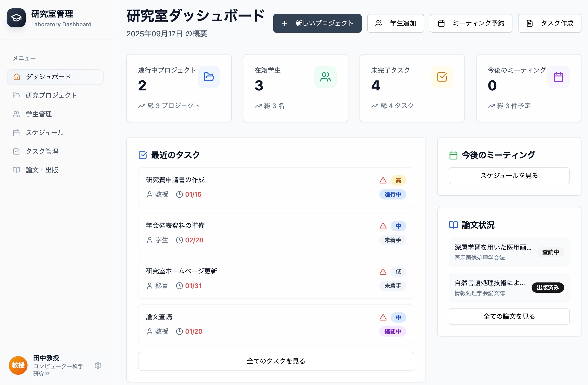The image size is (588, 385).
Task: Open スケジュール from the sidebar menu
Action: [45, 133]
